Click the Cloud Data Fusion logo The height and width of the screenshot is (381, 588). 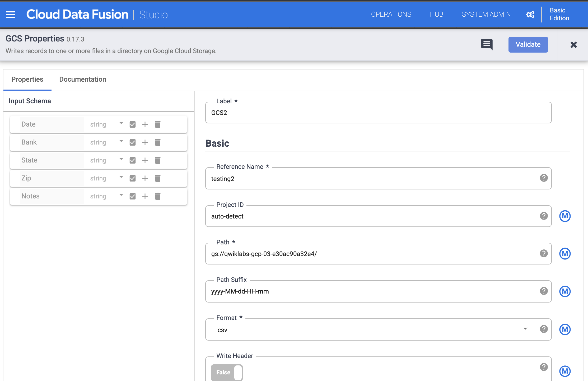[x=77, y=14]
